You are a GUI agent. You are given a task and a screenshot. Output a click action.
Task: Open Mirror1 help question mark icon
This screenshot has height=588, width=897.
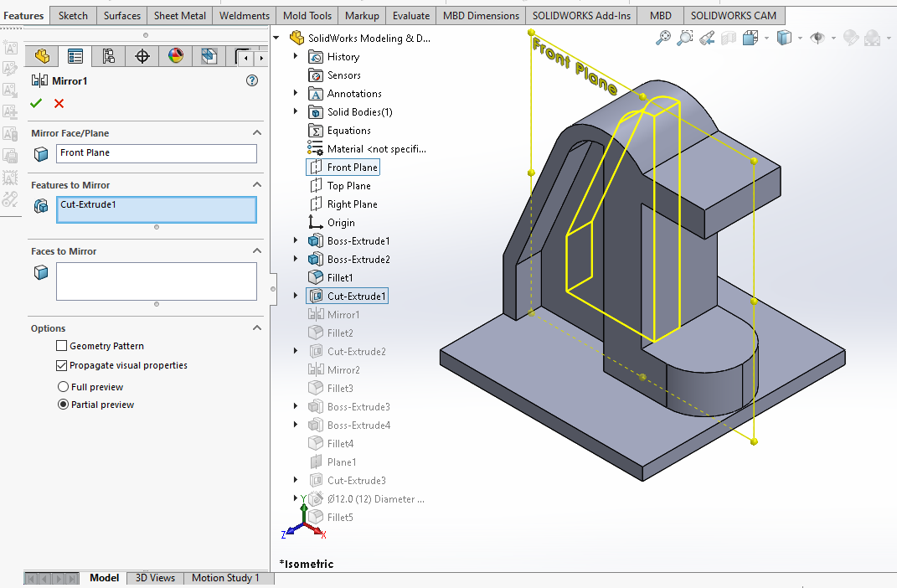pyautogui.click(x=251, y=81)
